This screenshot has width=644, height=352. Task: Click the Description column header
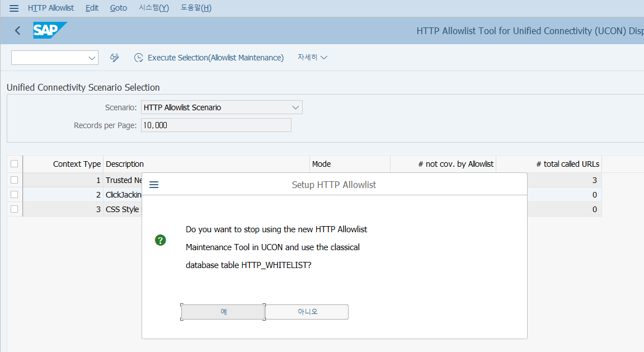[x=206, y=164]
